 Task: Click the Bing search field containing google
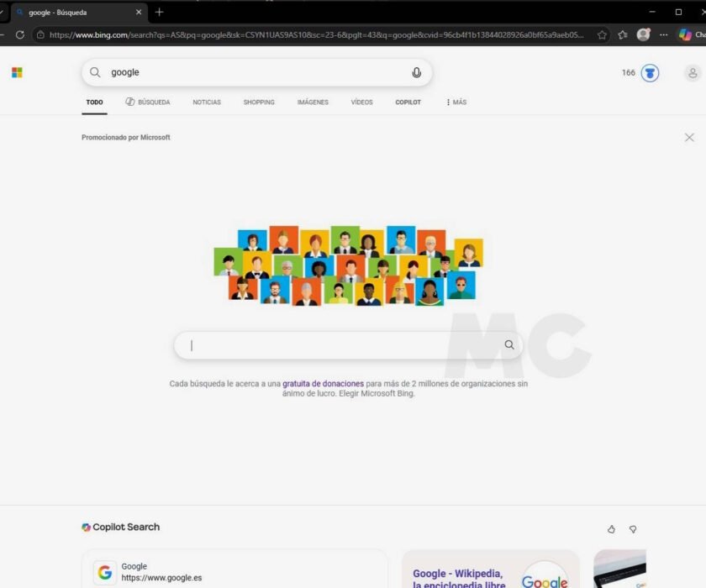click(x=256, y=72)
